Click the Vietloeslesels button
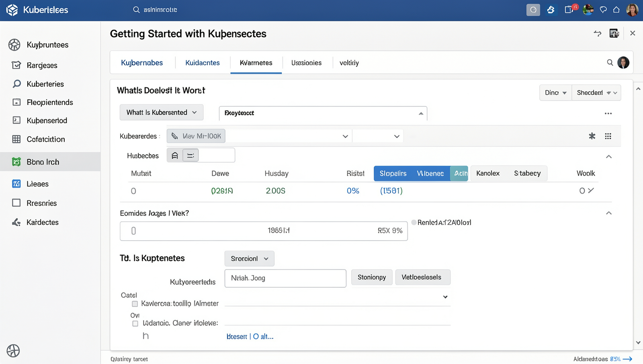Image resolution: width=643 pixels, height=364 pixels. (423, 277)
